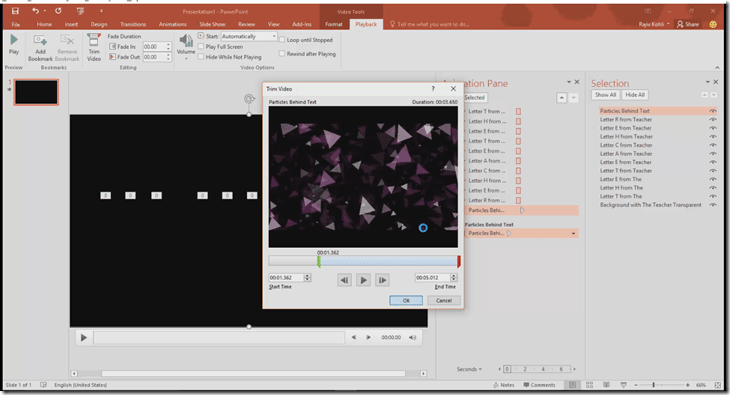Click the Normal view icon in status bar
The height and width of the screenshot is (395, 730).
[x=572, y=385]
